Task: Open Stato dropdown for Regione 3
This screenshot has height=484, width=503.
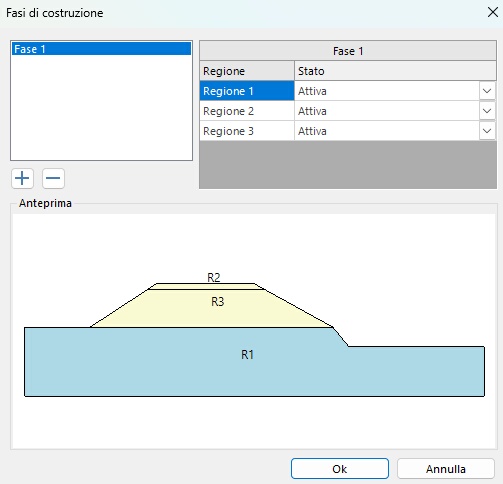Action: click(487, 131)
